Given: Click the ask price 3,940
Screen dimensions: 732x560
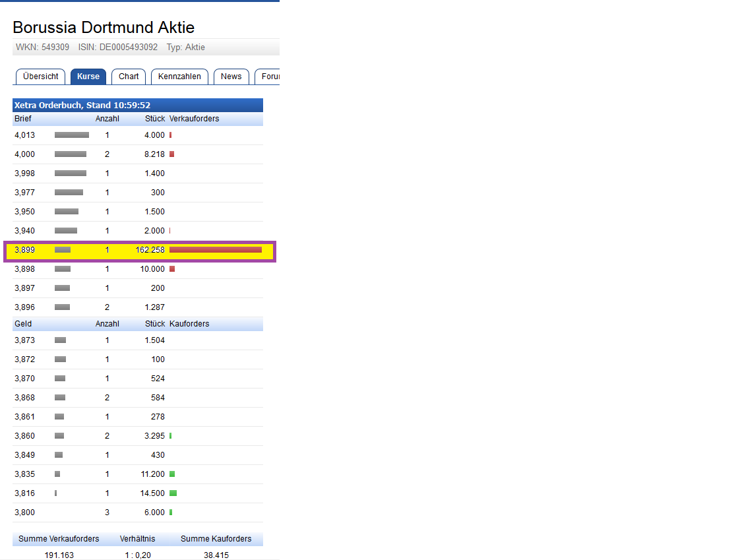Looking at the screenshot, I should (x=25, y=231).
